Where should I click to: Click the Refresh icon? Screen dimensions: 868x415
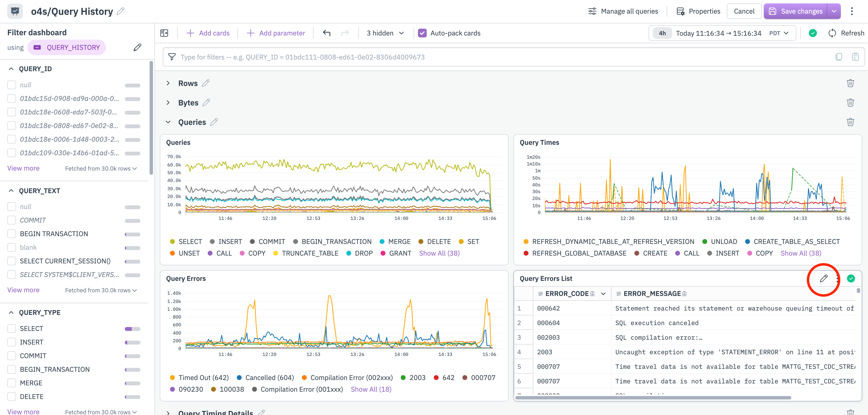(x=832, y=33)
